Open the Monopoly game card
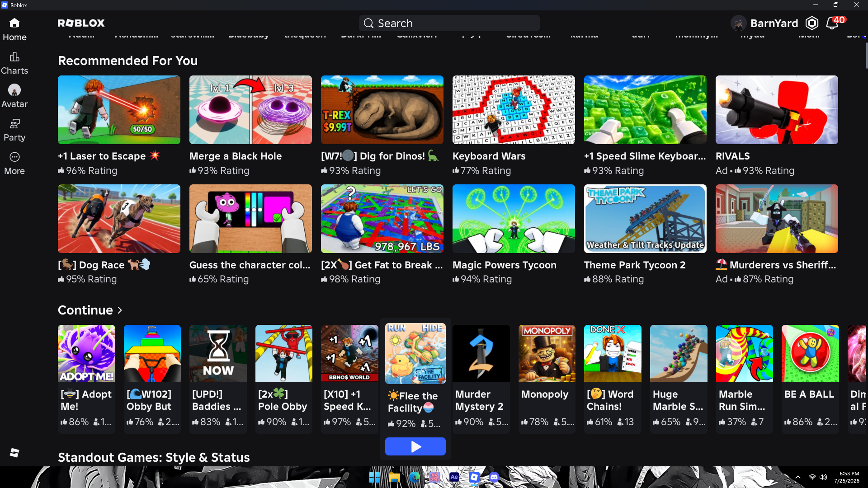This screenshot has height=488, width=868. (x=547, y=379)
